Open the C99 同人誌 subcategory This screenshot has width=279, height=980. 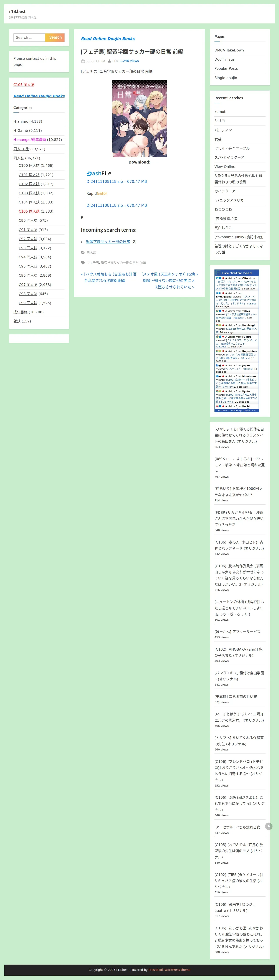pyautogui.click(x=28, y=303)
